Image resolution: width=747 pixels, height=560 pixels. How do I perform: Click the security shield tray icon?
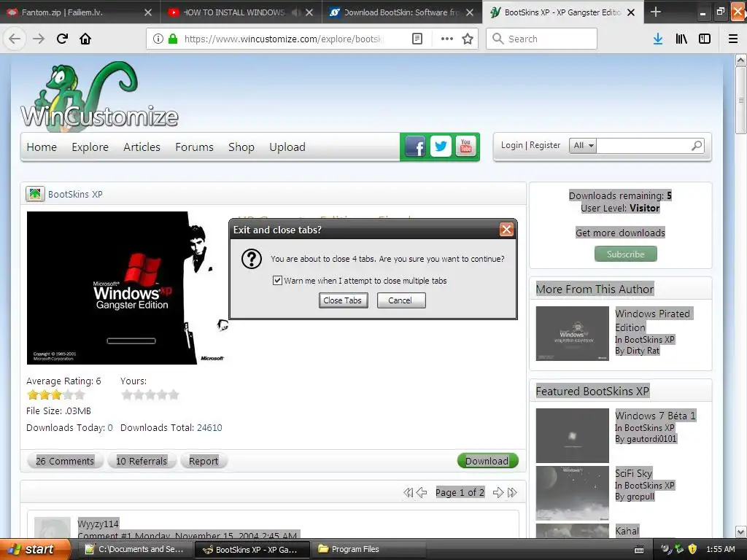(693, 549)
